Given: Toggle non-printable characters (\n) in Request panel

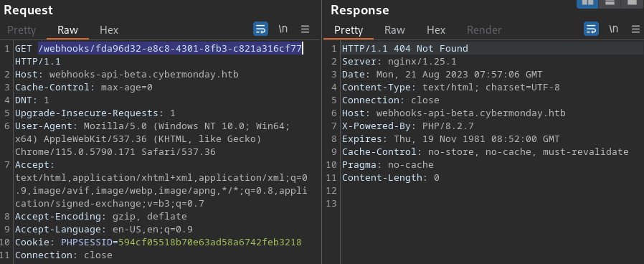Looking at the screenshot, I should click(283, 29).
